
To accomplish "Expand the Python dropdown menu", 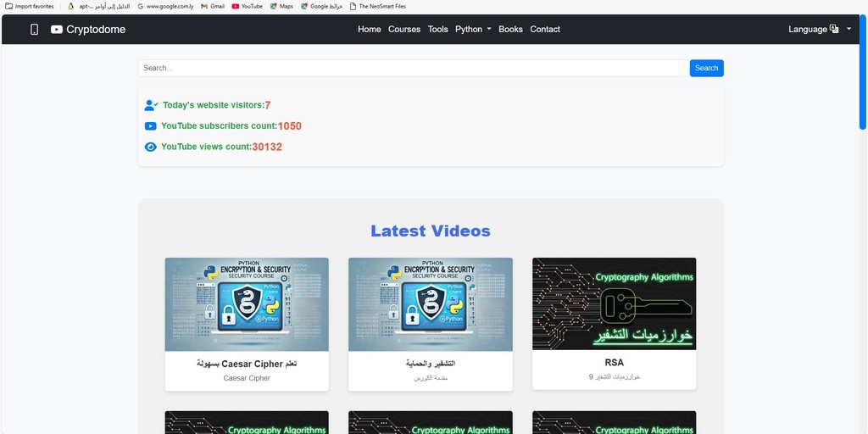I will (473, 30).
